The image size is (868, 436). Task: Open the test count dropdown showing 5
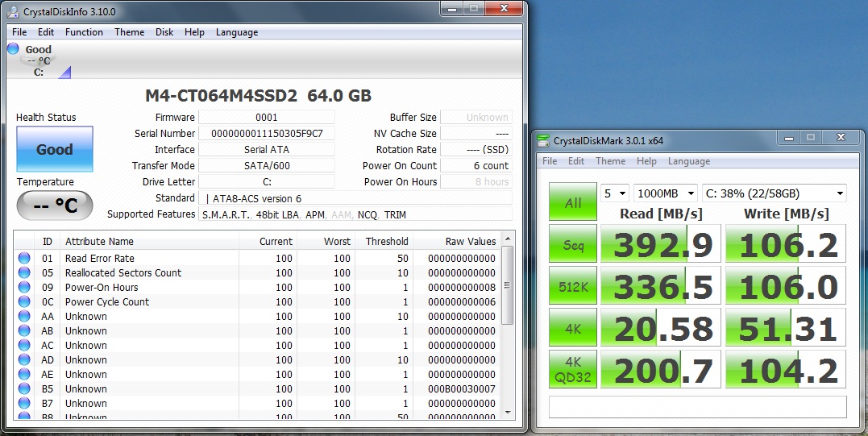coord(615,193)
